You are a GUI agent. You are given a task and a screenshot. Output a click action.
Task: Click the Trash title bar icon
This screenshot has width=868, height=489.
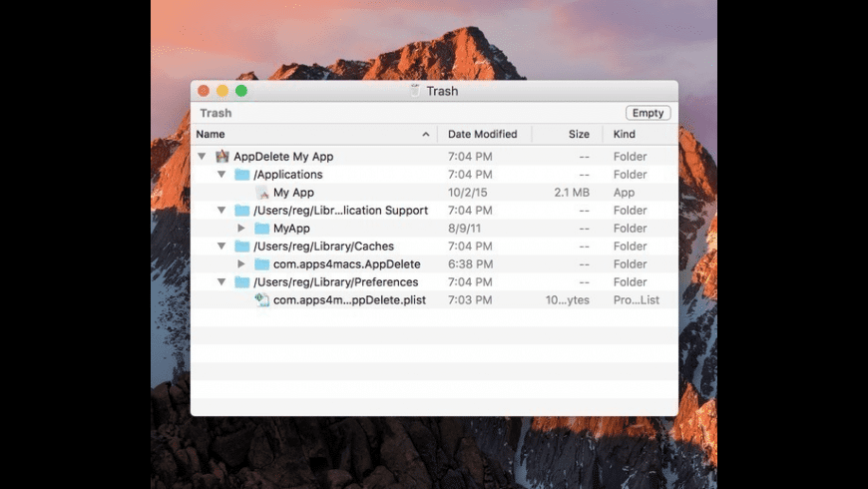415,91
